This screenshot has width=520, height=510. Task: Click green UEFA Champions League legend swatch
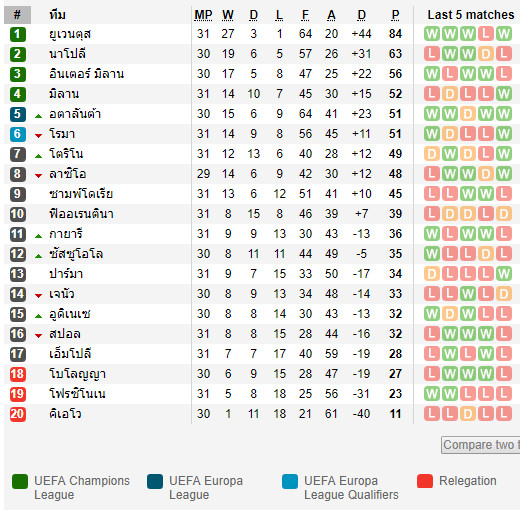tap(20, 481)
